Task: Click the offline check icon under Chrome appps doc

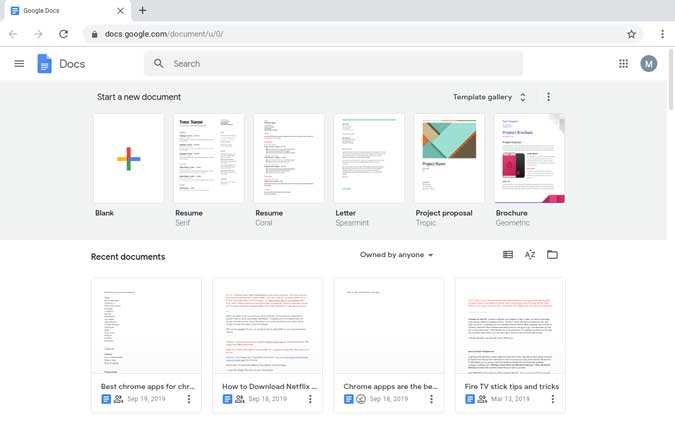Action: click(361, 399)
